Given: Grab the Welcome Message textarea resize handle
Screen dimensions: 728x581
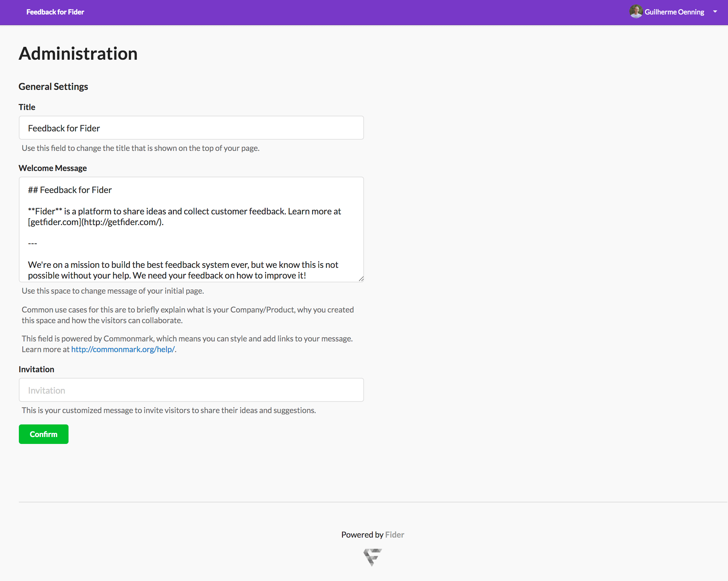Looking at the screenshot, I should 361,279.
